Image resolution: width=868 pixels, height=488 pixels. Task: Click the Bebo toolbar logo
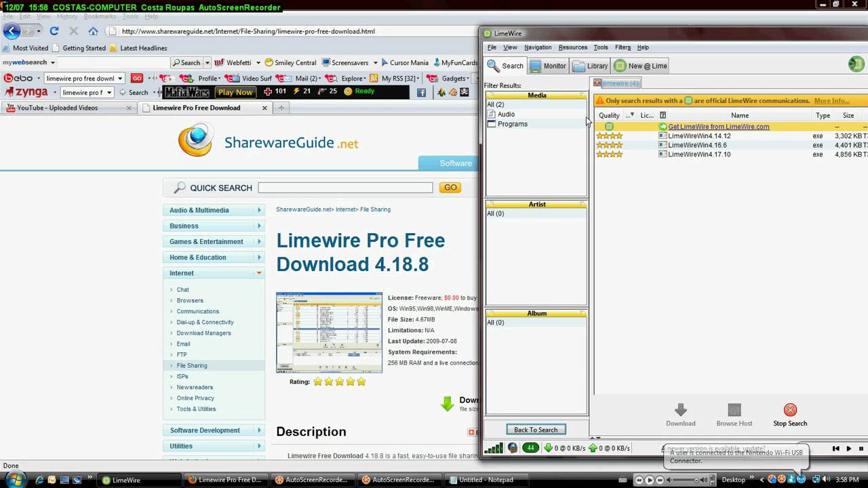[18, 78]
